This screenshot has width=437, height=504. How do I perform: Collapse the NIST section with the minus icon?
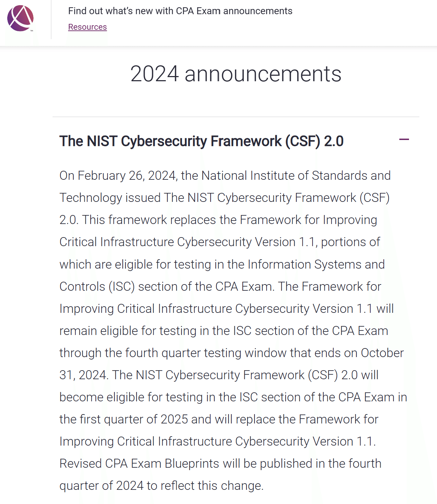click(404, 140)
